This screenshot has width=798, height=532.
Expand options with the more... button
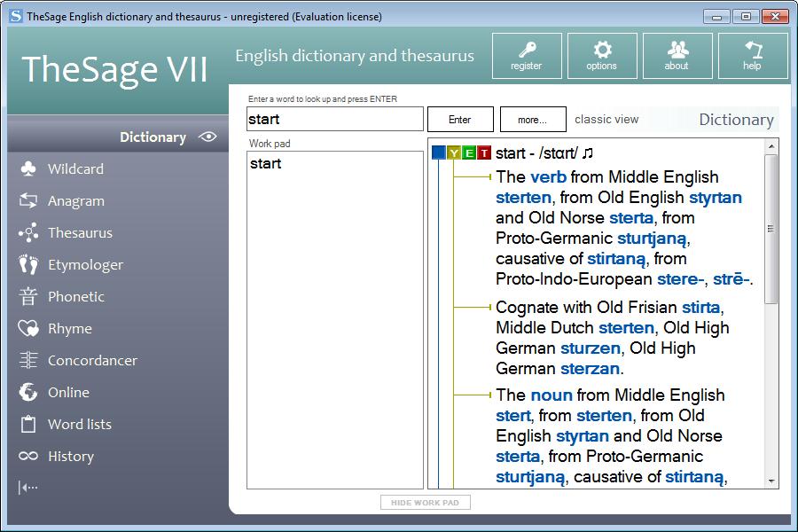coord(532,120)
